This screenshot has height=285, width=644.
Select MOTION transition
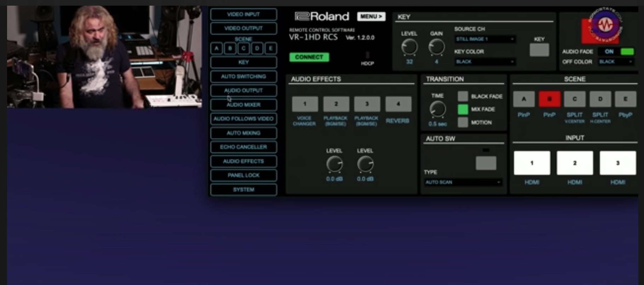tap(463, 122)
